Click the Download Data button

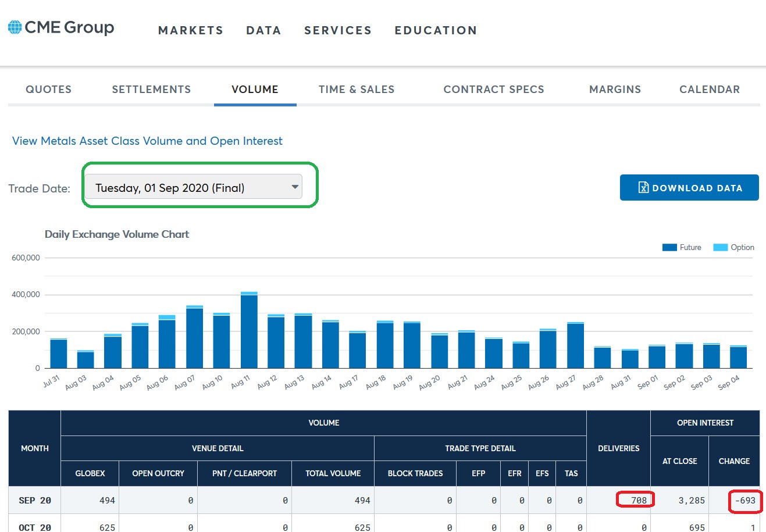[689, 187]
